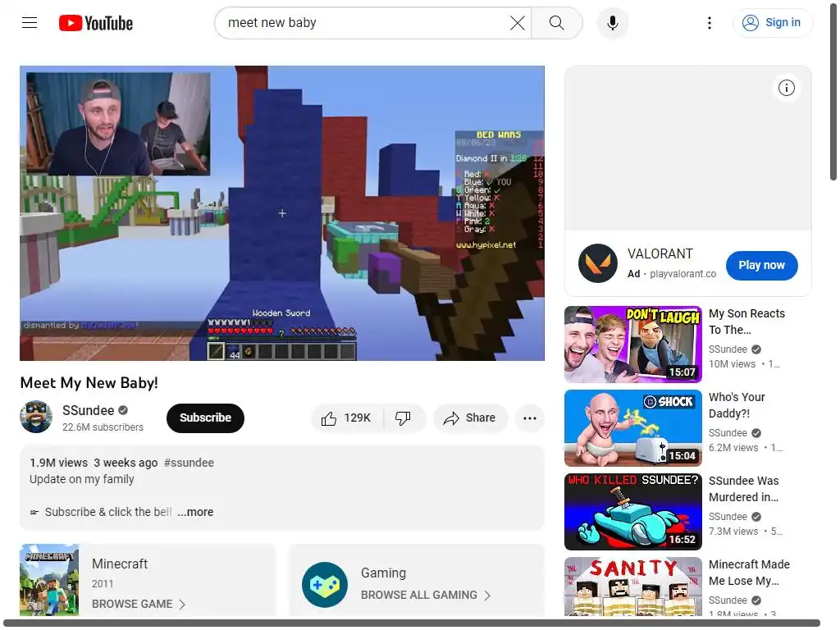Click SSundee under 'My Son Reacts'

(x=728, y=349)
